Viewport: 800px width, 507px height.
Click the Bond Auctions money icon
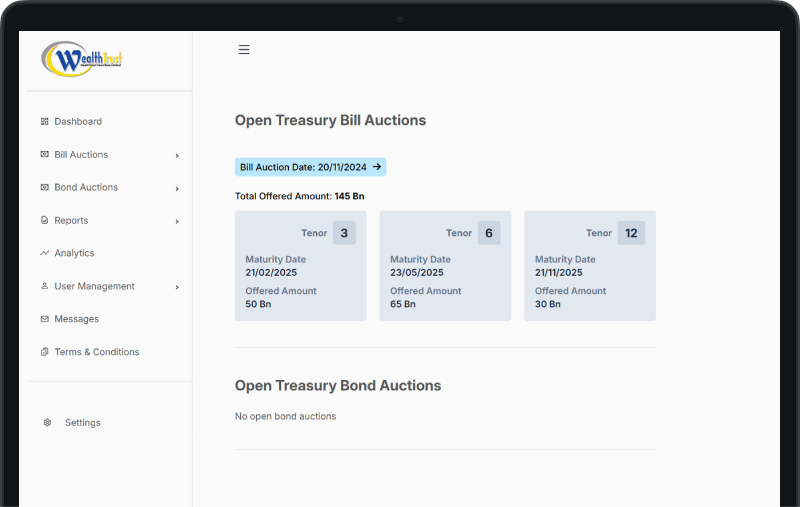[x=44, y=187]
